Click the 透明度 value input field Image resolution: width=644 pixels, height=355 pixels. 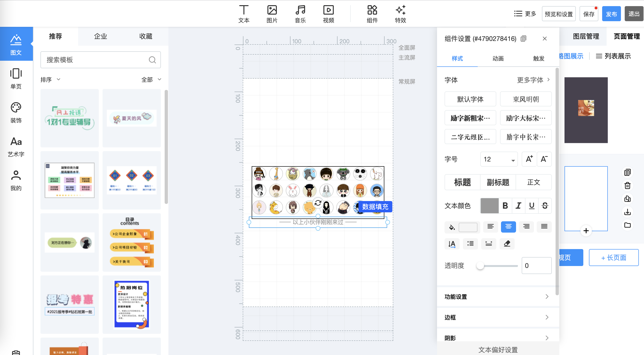pyautogui.click(x=536, y=266)
